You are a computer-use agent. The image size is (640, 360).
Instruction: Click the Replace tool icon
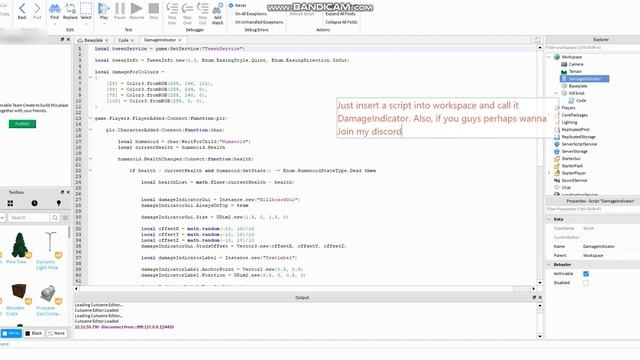tap(70, 11)
